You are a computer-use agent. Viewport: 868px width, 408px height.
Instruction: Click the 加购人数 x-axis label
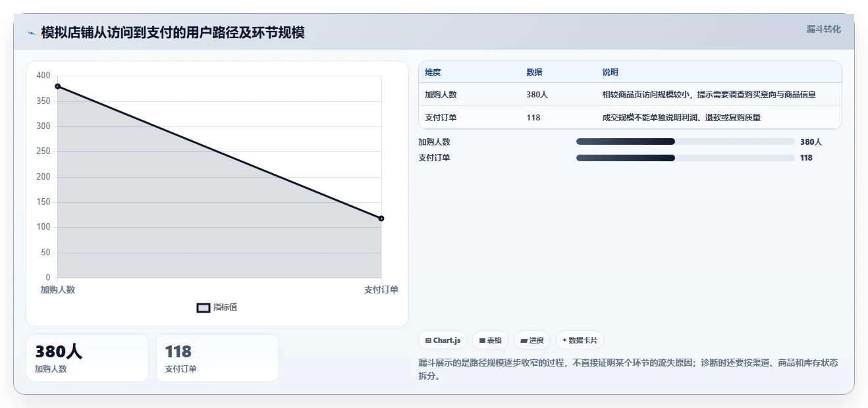(58, 290)
